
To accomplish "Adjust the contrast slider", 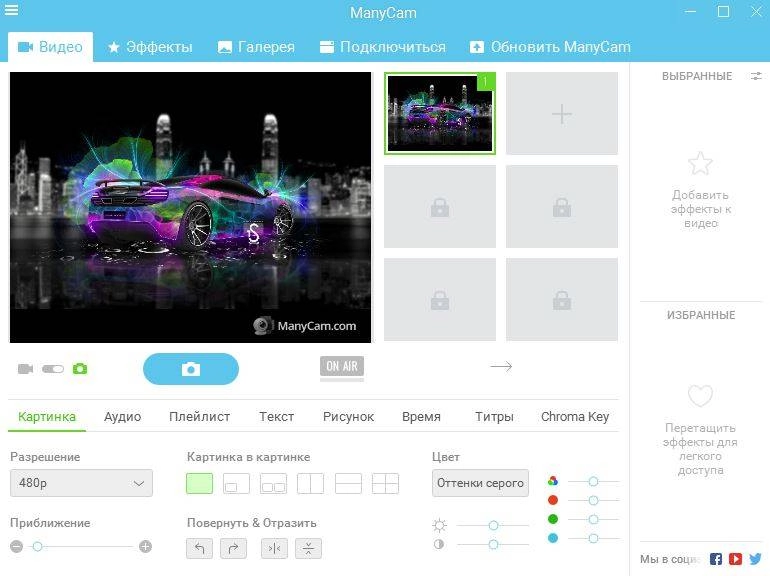I will [493, 544].
